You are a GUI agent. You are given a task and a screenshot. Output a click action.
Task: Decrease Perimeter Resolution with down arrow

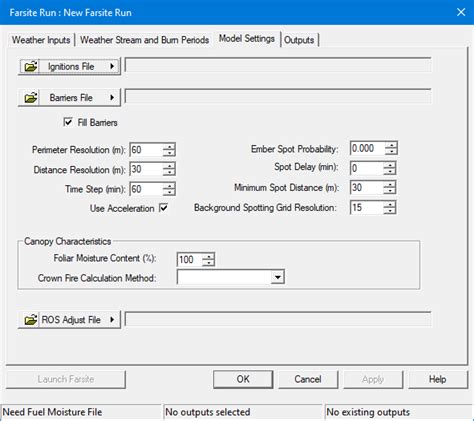[x=169, y=153]
